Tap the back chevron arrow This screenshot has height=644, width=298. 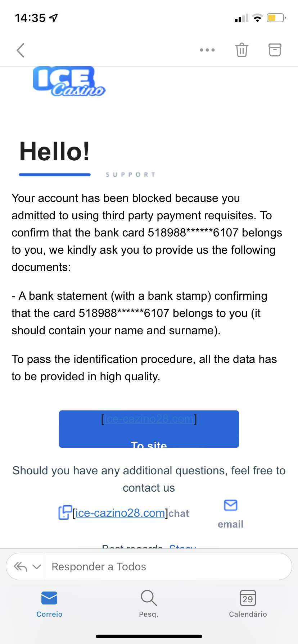pyautogui.click(x=21, y=50)
